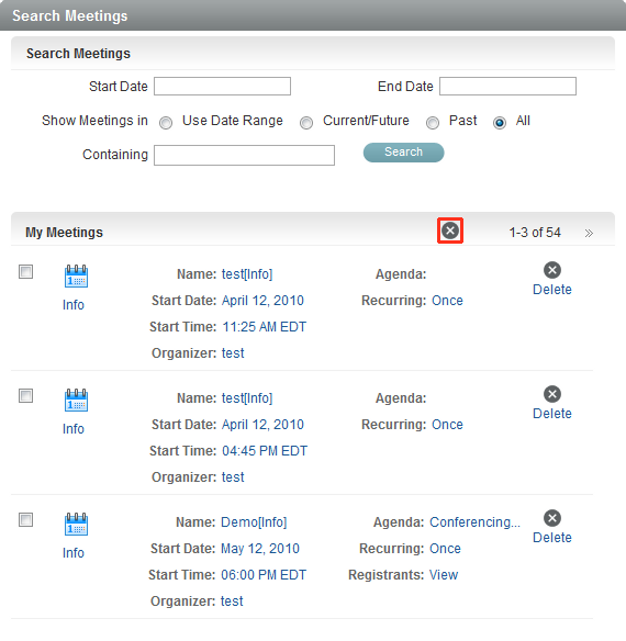
Task: Click the calendar Info icon for 11:25 AM meeting
Action: pos(76,277)
